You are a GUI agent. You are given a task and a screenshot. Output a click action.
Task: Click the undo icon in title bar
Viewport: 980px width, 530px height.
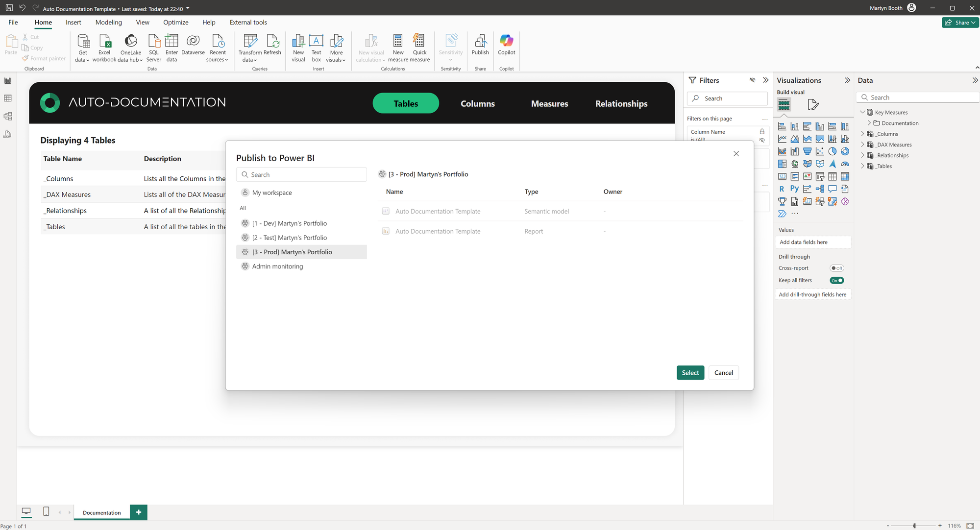22,8
